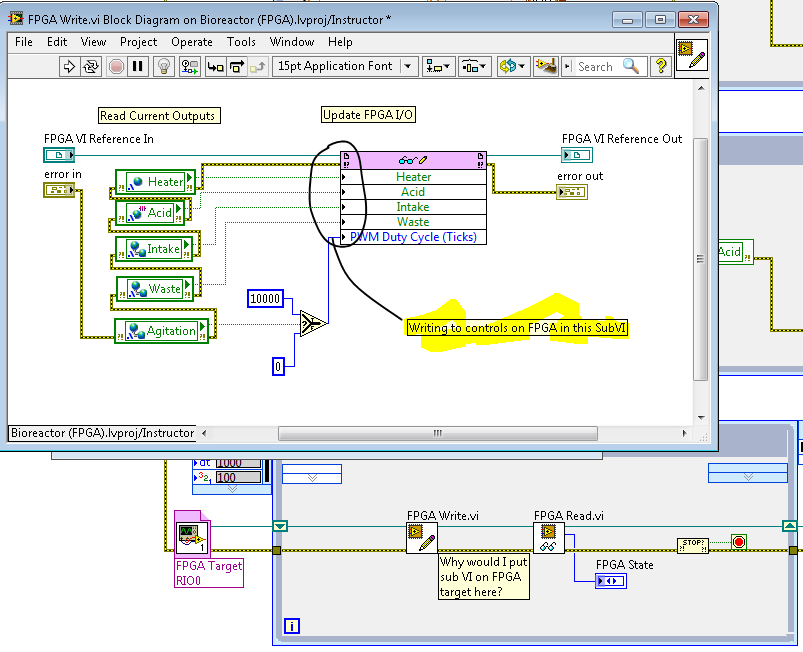Viewport: 803px width, 652px height.
Task: Open the Window menu
Action: [292, 42]
